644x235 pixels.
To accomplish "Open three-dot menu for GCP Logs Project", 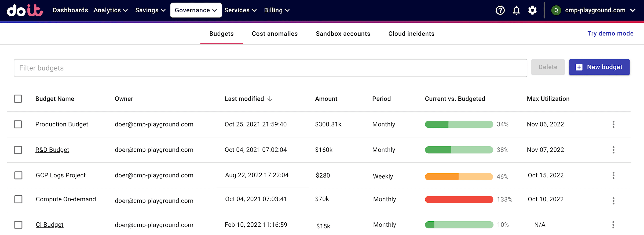I will (613, 176).
